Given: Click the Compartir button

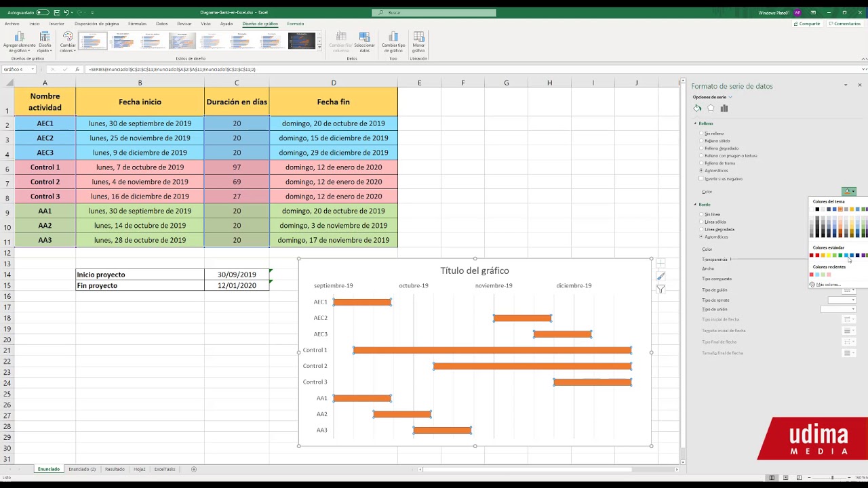Looking at the screenshot, I should [807, 24].
